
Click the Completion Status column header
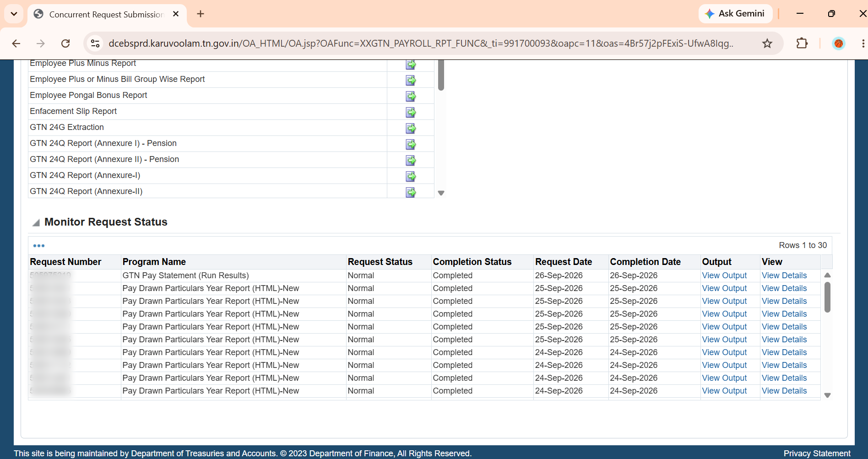tap(472, 262)
